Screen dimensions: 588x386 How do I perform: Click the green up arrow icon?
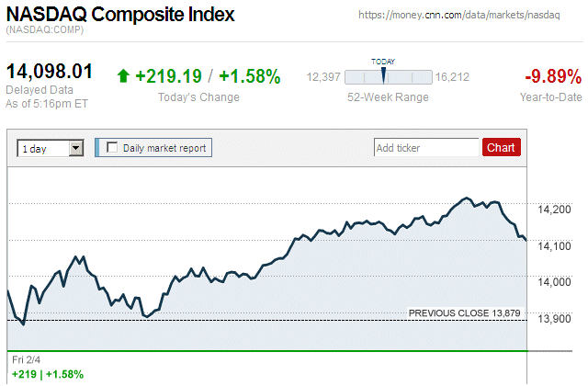tap(124, 76)
